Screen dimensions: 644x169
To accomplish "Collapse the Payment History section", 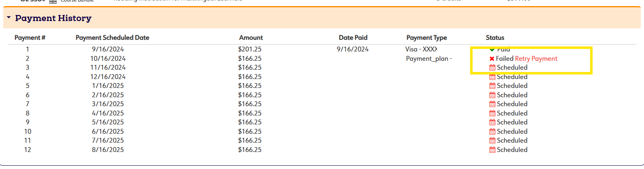I will pos(9,18).
